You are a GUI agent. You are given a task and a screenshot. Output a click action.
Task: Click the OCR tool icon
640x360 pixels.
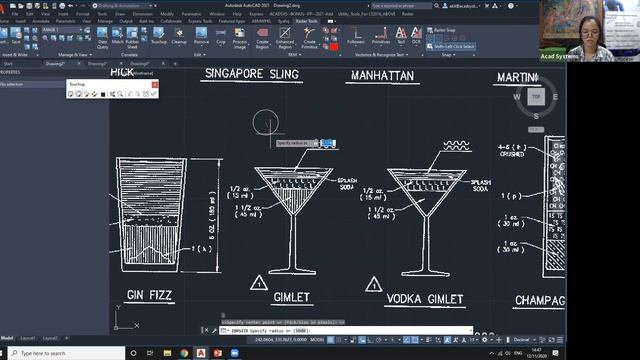click(x=416, y=36)
